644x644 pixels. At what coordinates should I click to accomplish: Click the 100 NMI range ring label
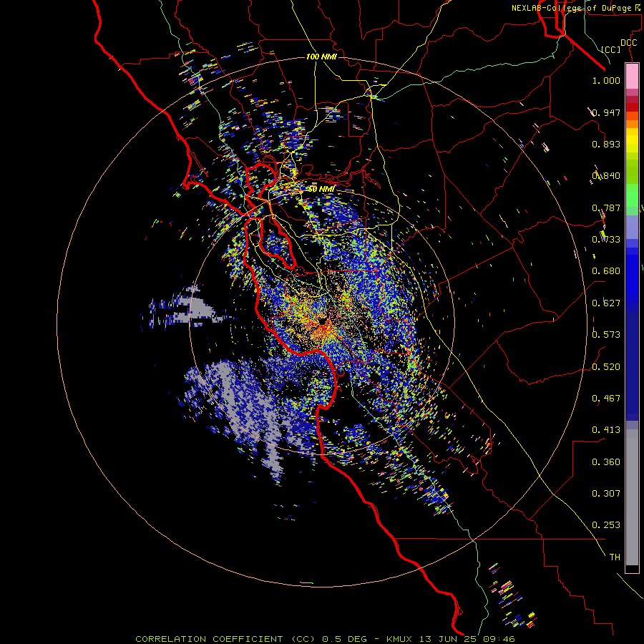pyautogui.click(x=321, y=57)
